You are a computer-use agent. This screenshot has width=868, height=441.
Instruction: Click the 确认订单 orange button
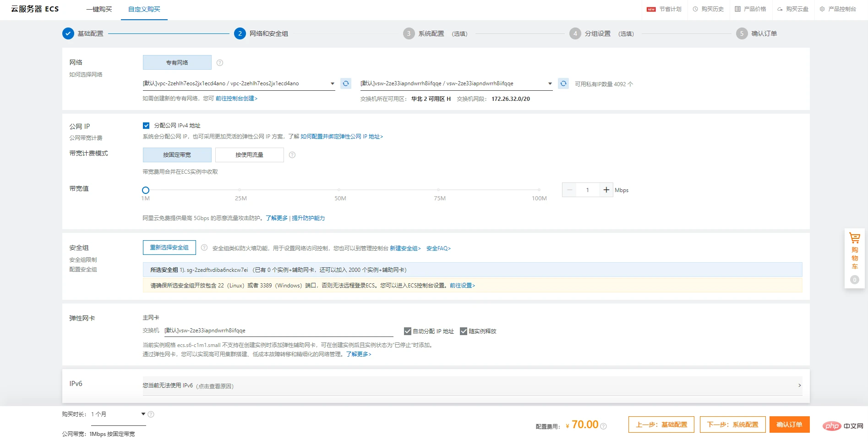(789, 424)
